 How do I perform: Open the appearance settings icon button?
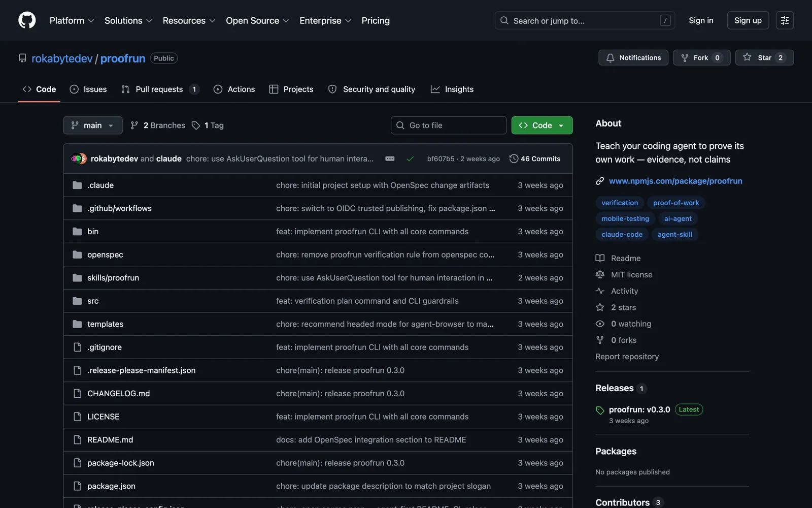(x=785, y=20)
